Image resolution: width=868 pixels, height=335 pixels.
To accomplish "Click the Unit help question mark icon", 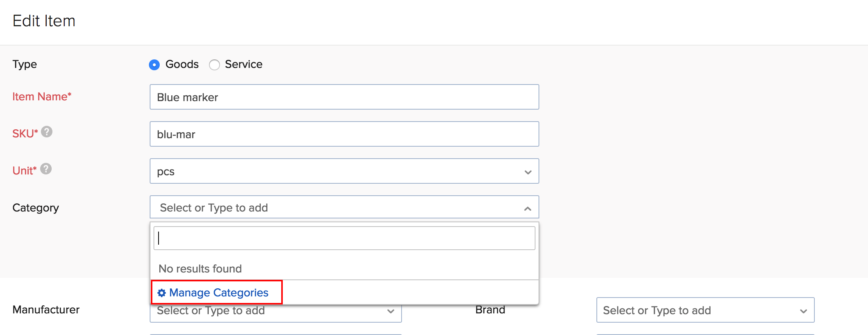I will point(46,169).
